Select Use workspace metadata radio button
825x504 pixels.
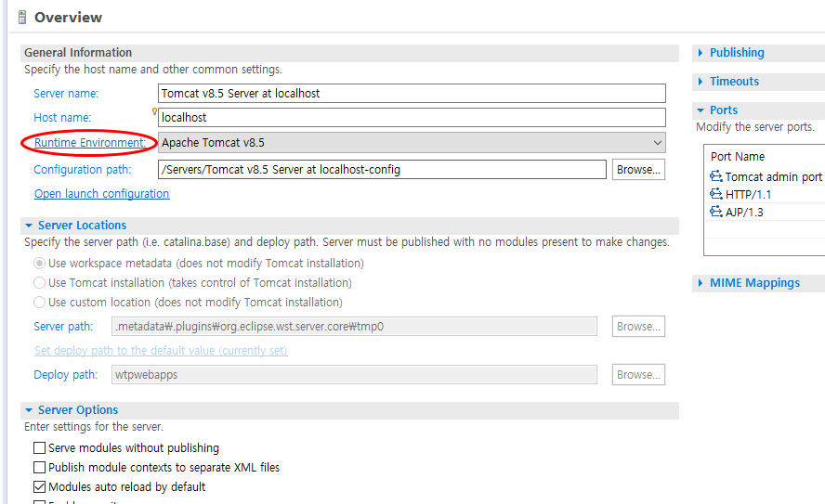(x=39, y=264)
